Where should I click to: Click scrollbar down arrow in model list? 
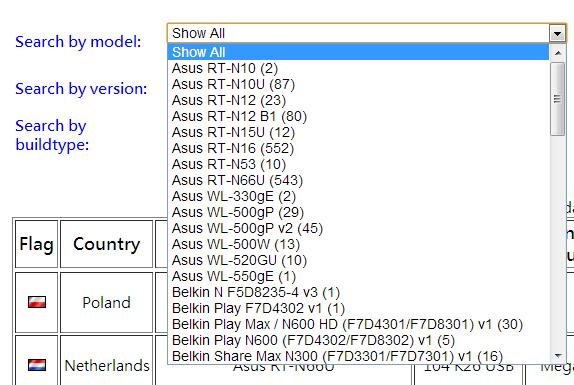pyautogui.click(x=558, y=356)
